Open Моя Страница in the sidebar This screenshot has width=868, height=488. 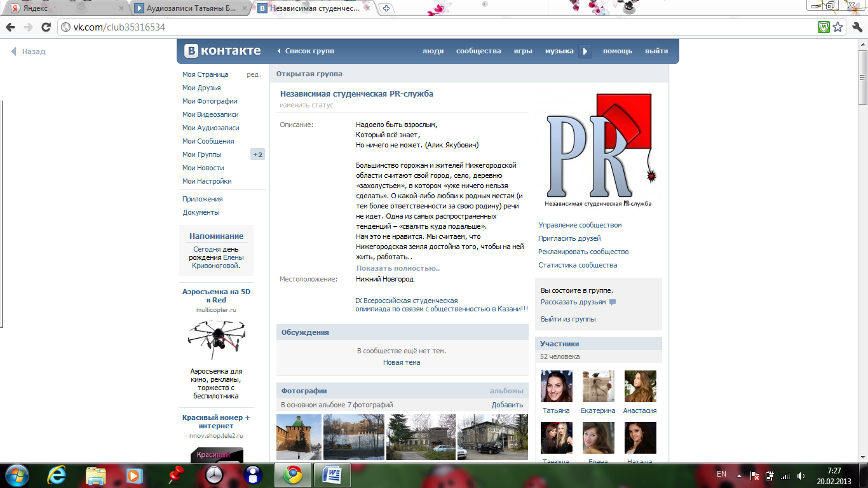[x=205, y=74]
